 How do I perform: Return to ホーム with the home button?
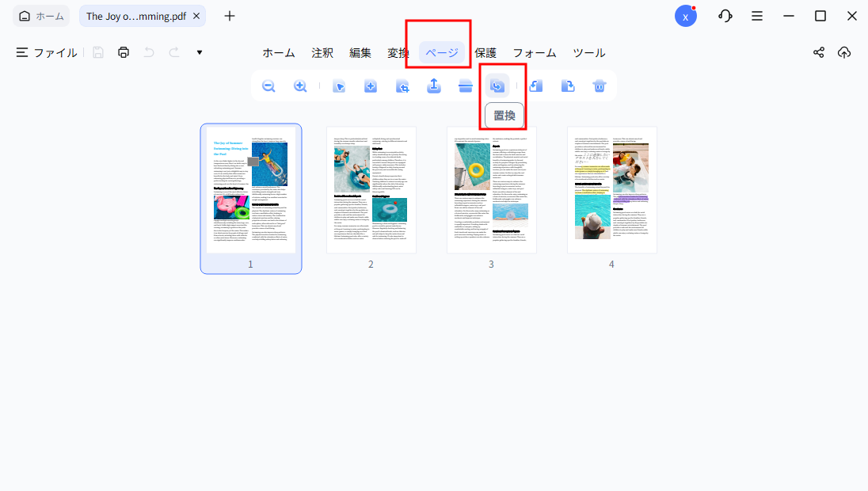coord(40,14)
